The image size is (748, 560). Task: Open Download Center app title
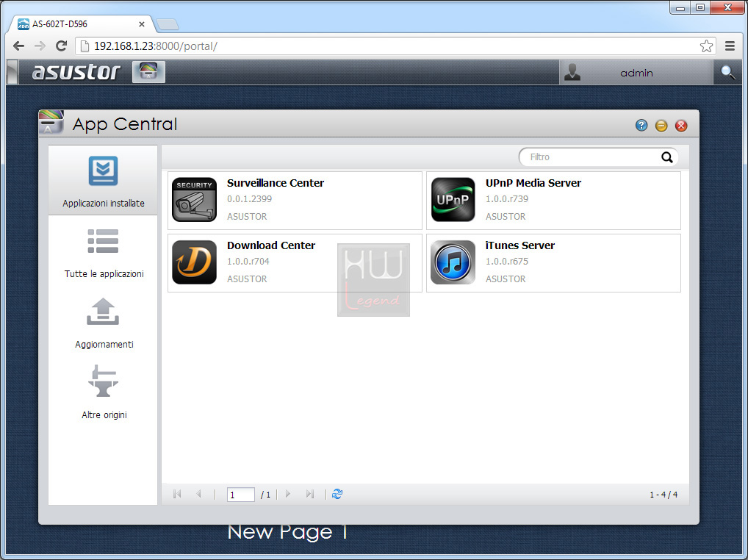[x=271, y=245]
